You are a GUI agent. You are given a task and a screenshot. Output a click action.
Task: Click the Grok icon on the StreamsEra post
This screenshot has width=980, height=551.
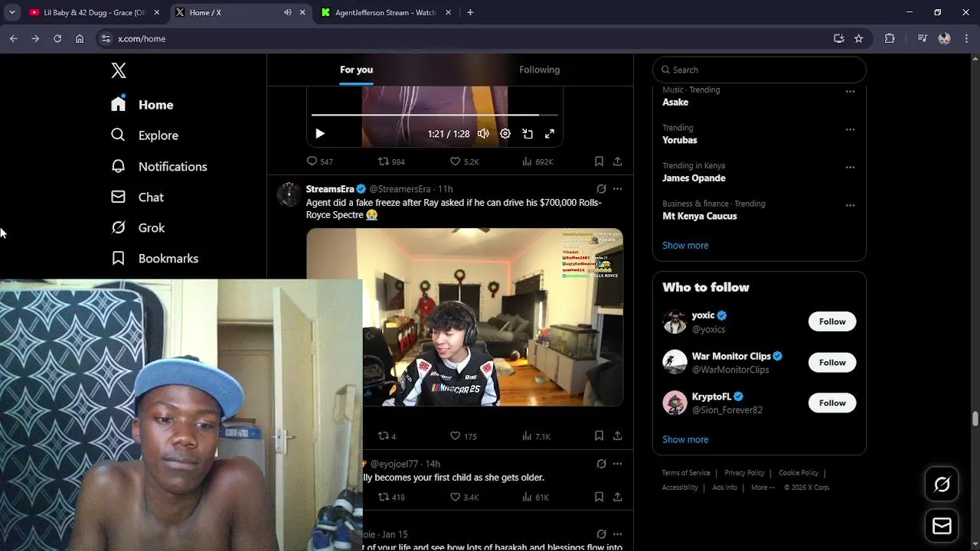[601, 189]
